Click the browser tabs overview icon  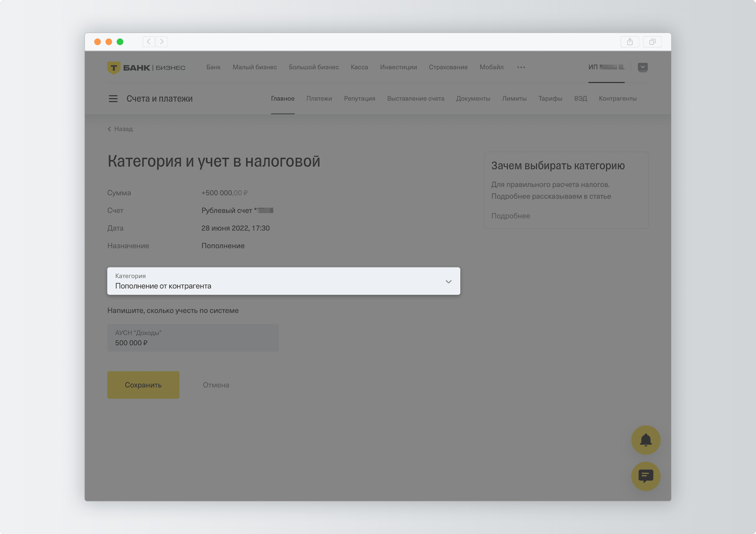[x=652, y=42]
